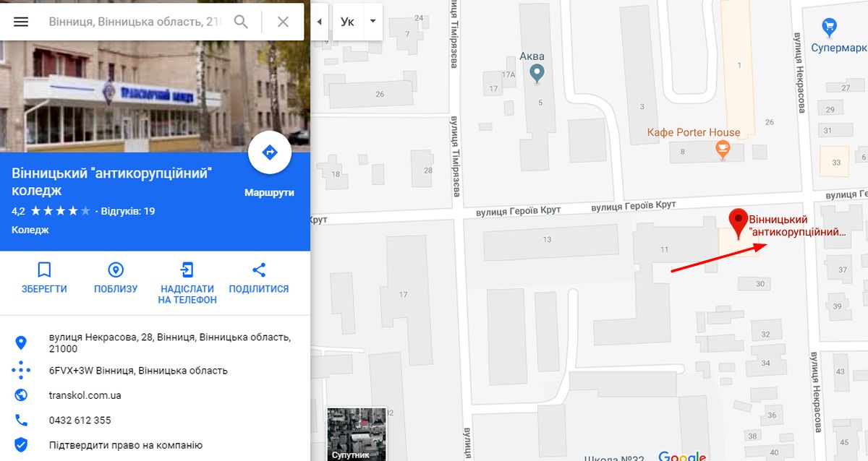Clear search with the X icon
868x461 pixels.
(x=283, y=22)
